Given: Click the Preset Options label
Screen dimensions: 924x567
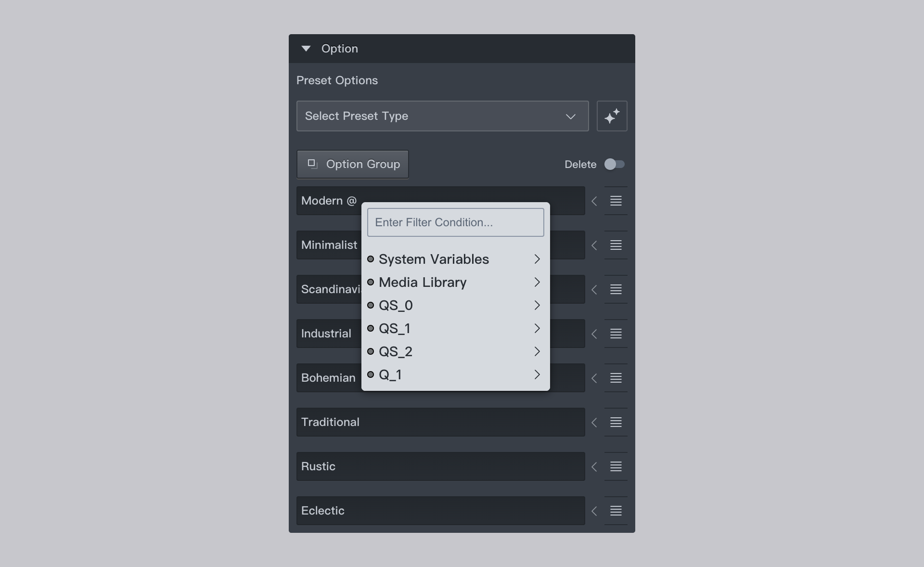Looking at the screenshot, I should 337,80.
